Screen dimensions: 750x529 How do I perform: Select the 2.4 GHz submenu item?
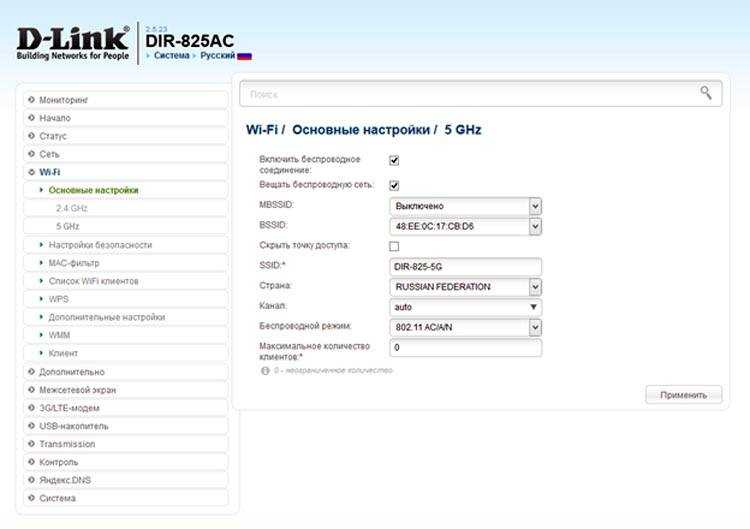pyautogui.click(x=72, y=208)
